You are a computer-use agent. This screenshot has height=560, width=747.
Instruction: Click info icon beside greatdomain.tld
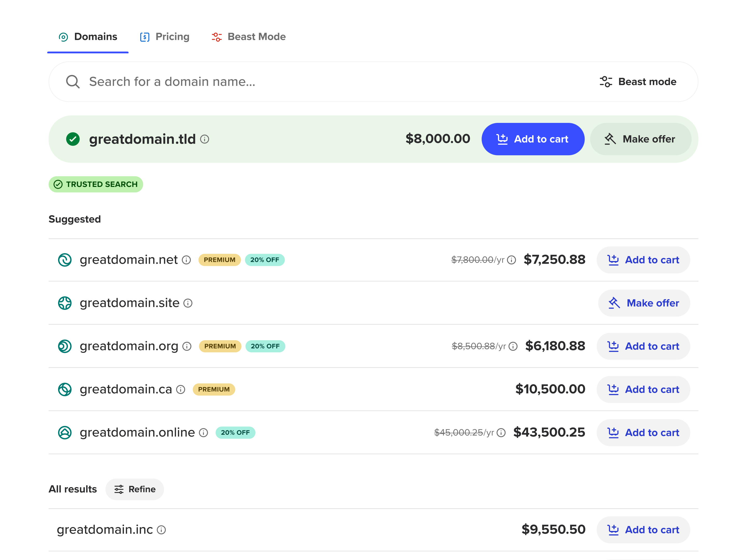(205, 139)
